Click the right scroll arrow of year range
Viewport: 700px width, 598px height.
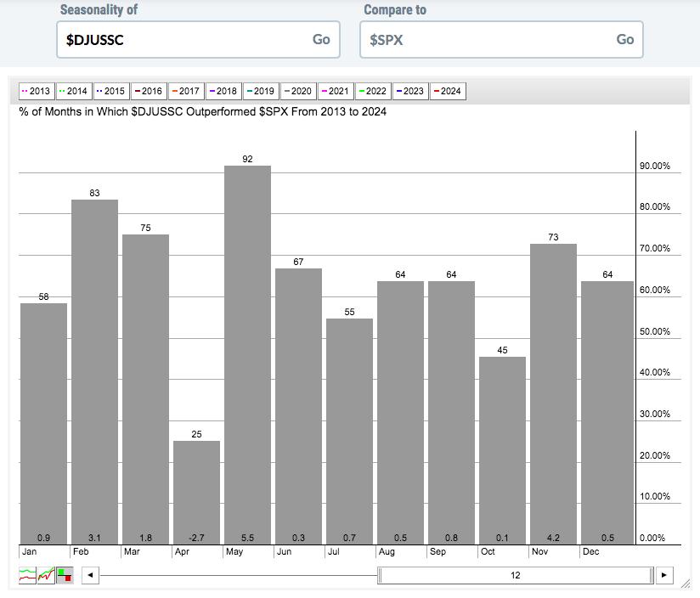[664, 575]
